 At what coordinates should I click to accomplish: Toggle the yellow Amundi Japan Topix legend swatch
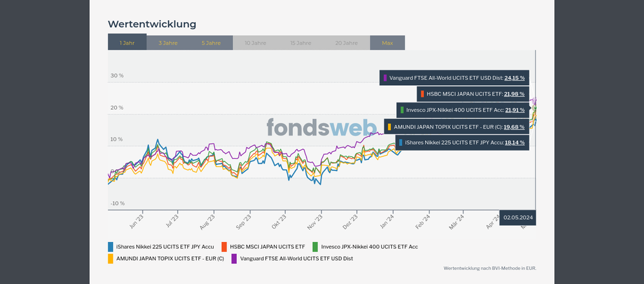[110, 258]
